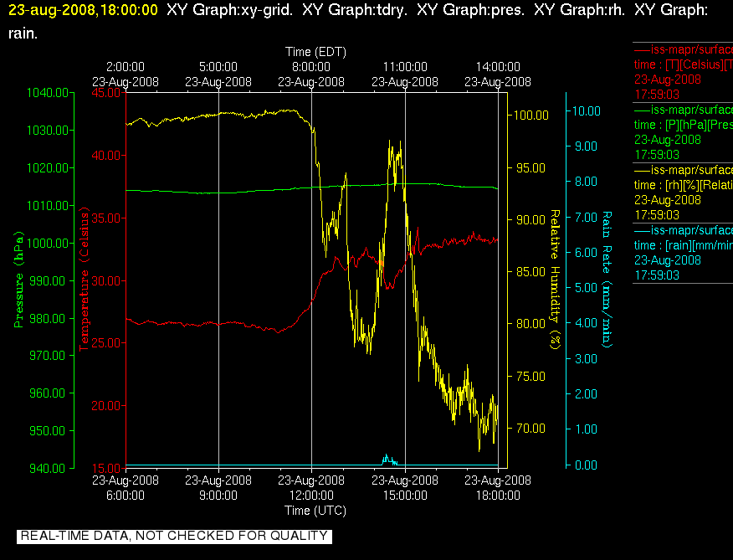Click the yellow '100.00' humidity tick
733x560 pixels.
(531, 115)
